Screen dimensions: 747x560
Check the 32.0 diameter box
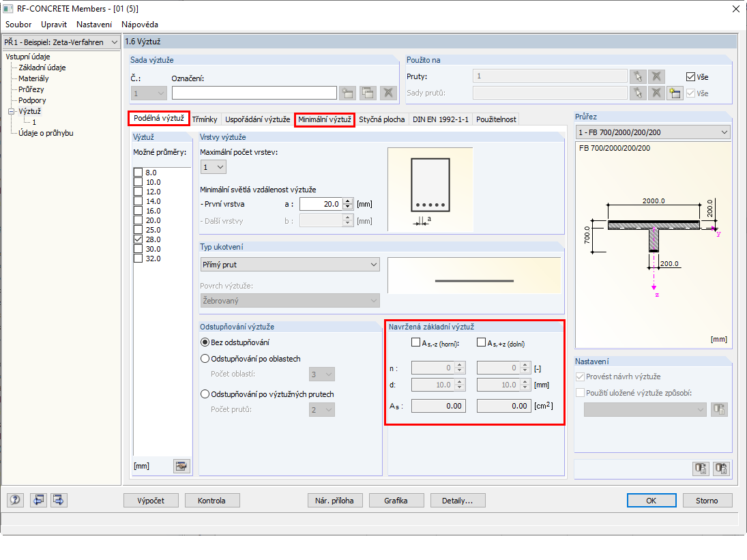coord(138,258)
